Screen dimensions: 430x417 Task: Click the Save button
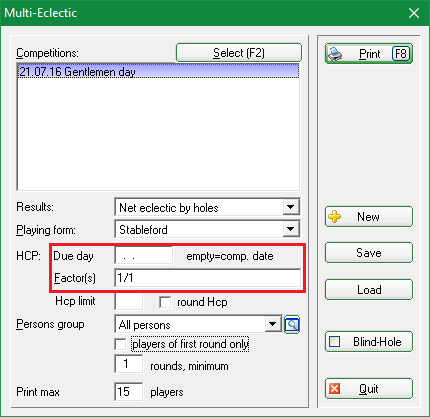[x=369, y=253]
